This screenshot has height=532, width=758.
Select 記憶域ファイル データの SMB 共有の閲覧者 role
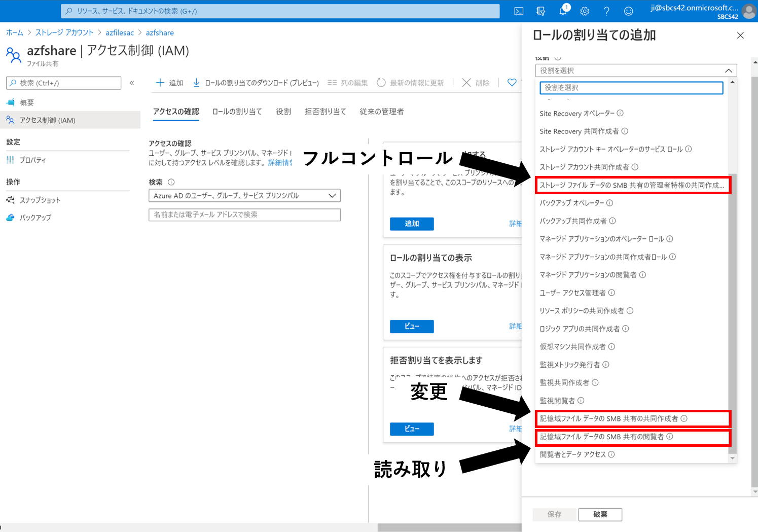[x=633, y=437]
